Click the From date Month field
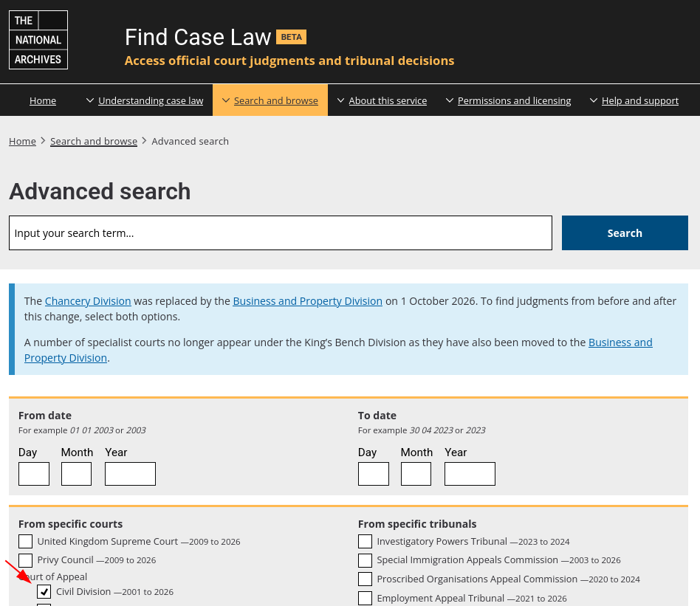 (x=76, y=474)
